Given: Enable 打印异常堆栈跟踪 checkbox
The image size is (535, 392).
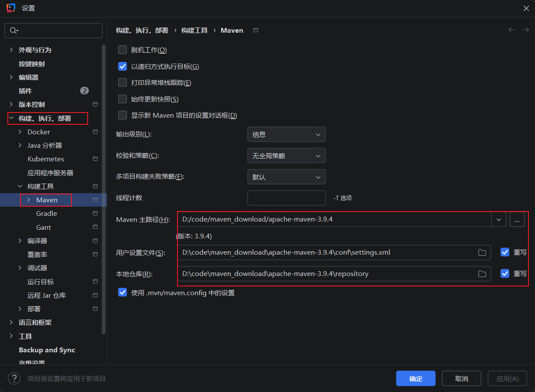Looking at the screenshot, I should pos(123,82).
